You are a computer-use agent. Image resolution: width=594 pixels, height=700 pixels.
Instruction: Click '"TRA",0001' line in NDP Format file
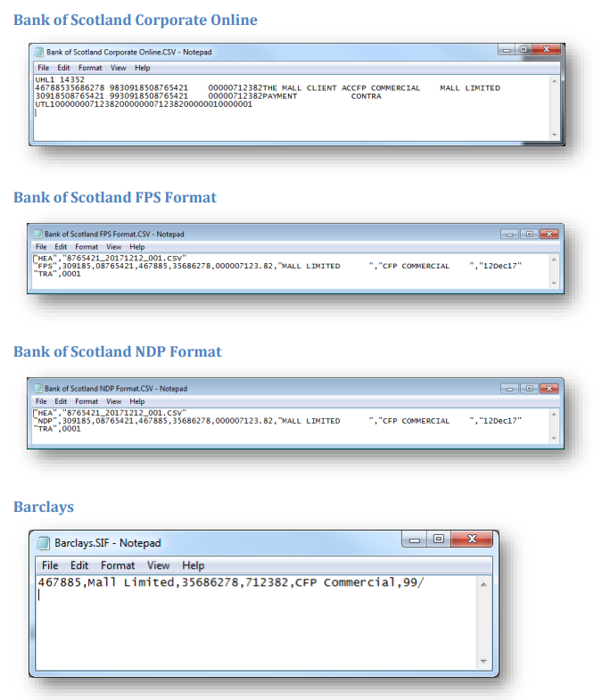point(57,429)
